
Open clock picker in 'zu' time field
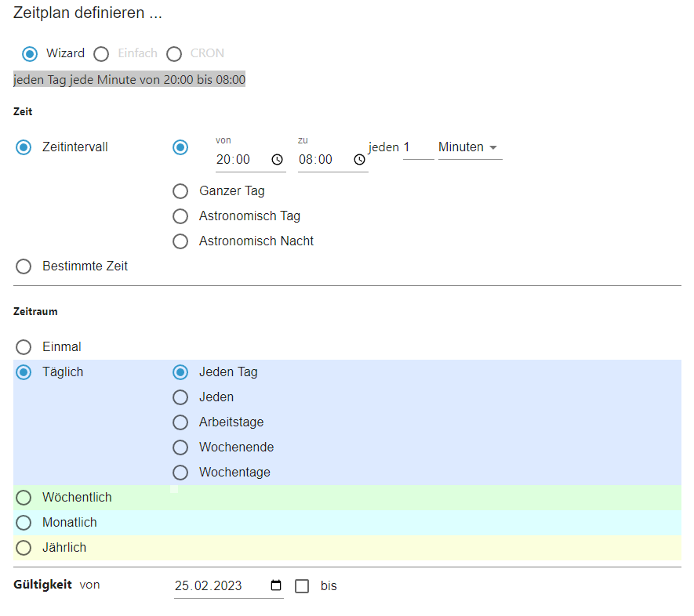coord(359,160)
